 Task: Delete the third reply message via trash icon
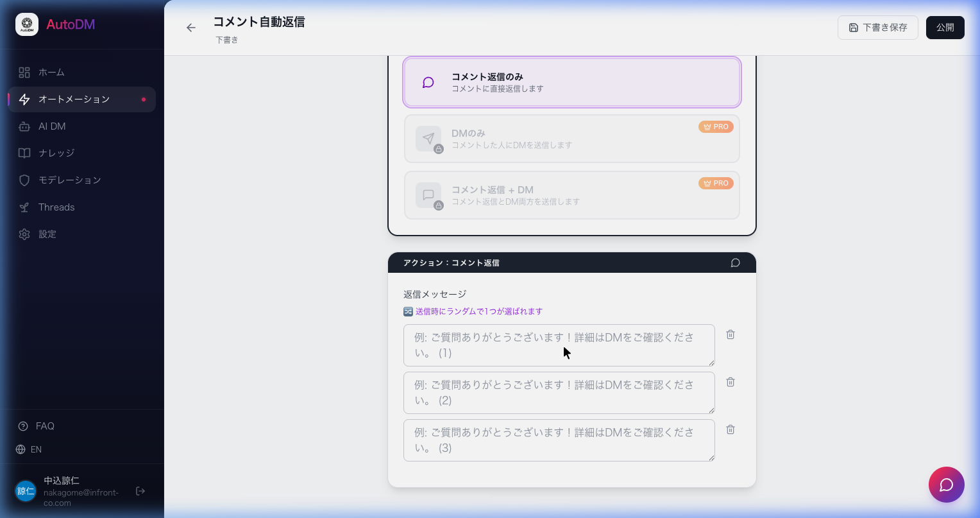point(731,429)
